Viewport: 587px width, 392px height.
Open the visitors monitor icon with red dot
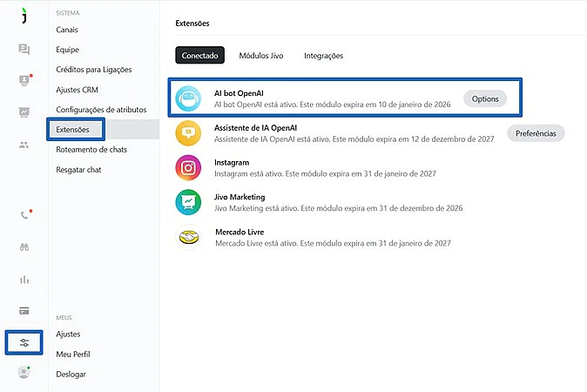(x=24, y=80)
